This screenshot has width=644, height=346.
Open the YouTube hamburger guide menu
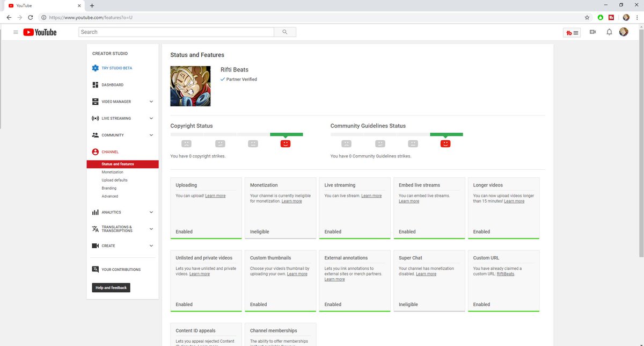tap(16, 32)
